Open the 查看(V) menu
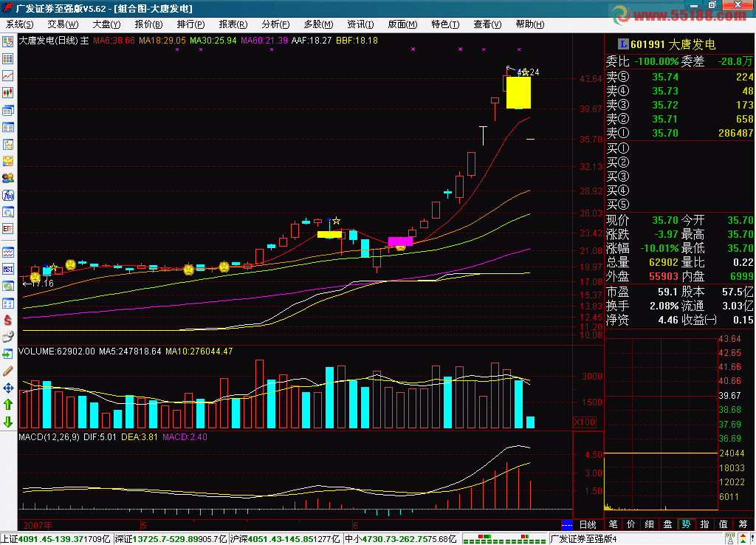The height and width of the screenshot is (545, 756). (x=487, y=24)
